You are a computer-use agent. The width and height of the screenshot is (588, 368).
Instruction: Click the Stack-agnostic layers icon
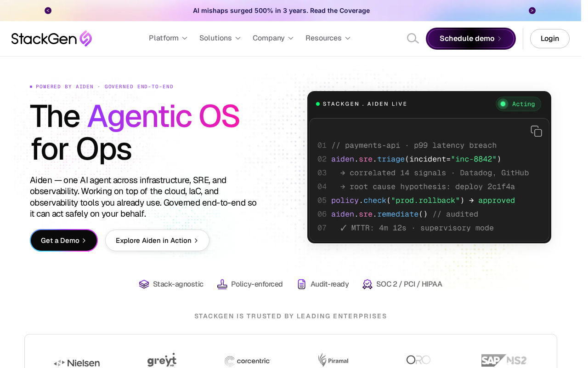pyautogui.click(x=144, y=284)
